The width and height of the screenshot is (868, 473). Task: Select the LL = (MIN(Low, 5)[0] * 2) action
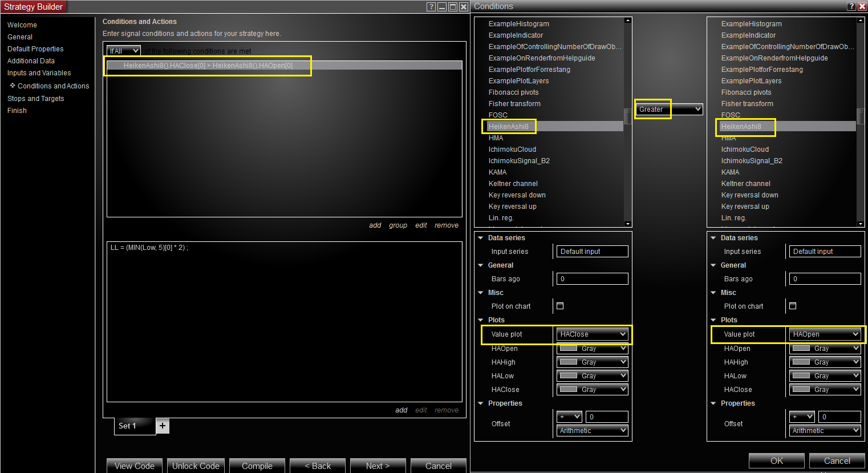149,248
